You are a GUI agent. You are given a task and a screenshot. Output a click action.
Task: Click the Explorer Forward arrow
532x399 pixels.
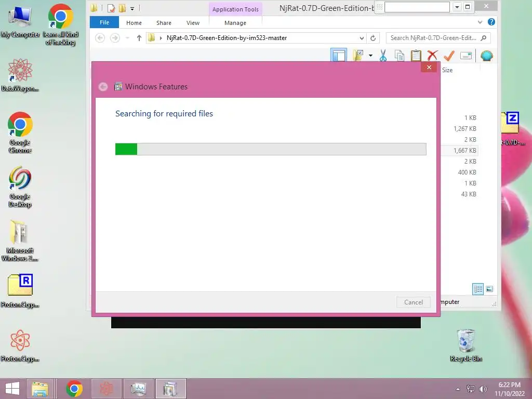pos(115,38)
